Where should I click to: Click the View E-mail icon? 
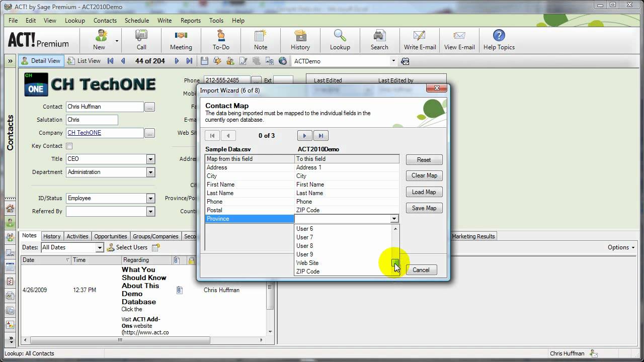click(459, 36)
